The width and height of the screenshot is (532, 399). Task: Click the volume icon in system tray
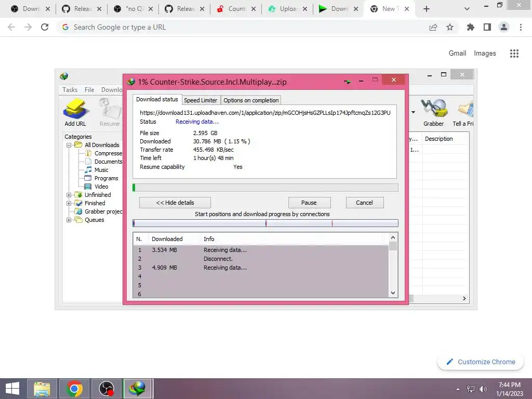coord(483,389)
